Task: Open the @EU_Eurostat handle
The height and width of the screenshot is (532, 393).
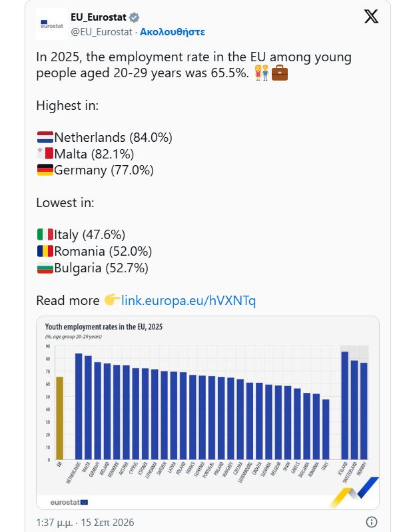Action: [101, 32]
